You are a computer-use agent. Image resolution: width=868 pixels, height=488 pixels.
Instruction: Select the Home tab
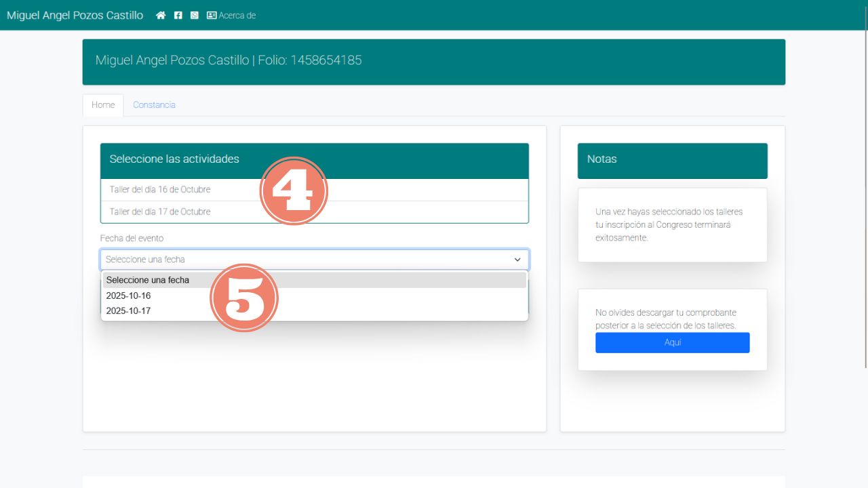(x=103, y=105)
